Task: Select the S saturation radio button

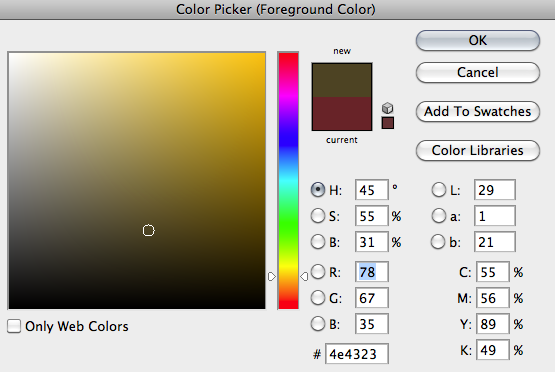Action: point(317,216)
